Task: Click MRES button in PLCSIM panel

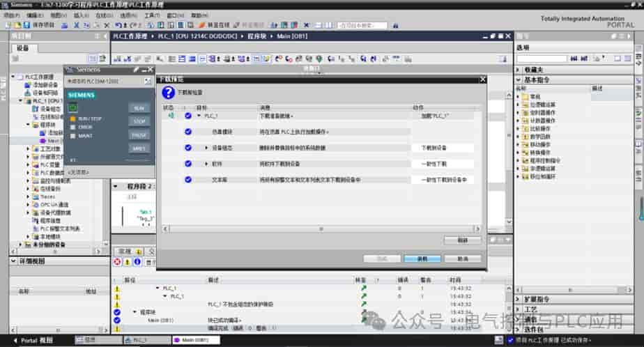Action: pyautogui.click(x=139, y=148)
